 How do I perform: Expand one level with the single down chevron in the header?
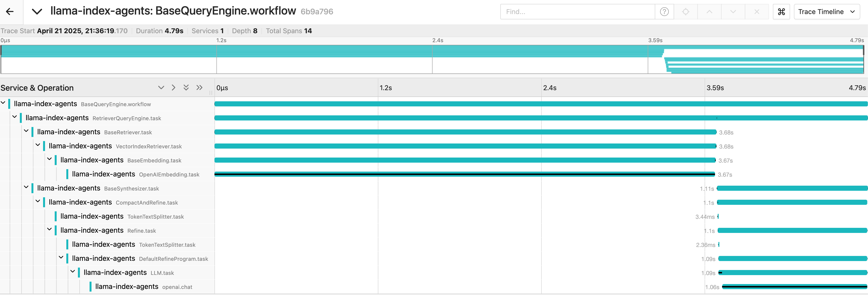click(x=161, y=88)
